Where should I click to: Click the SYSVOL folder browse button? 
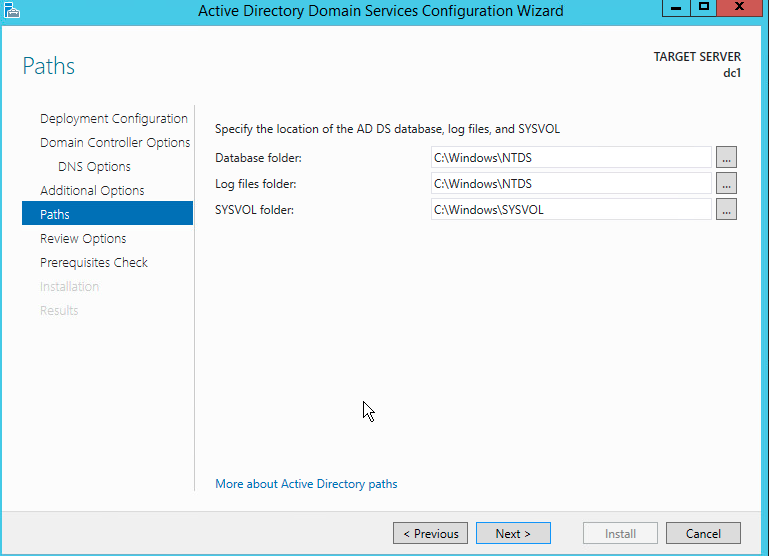coord(726,209)
